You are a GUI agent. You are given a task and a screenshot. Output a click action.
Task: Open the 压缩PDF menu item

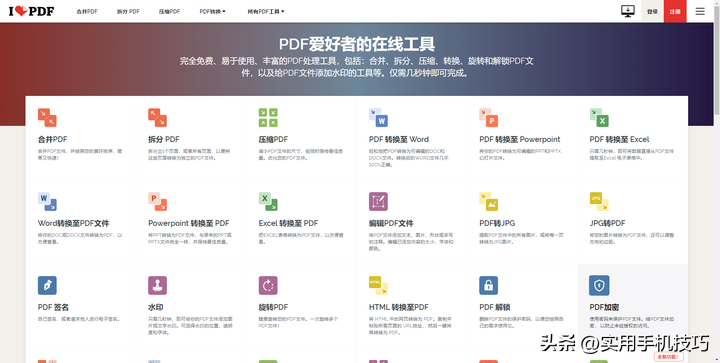tap(169, 11)
